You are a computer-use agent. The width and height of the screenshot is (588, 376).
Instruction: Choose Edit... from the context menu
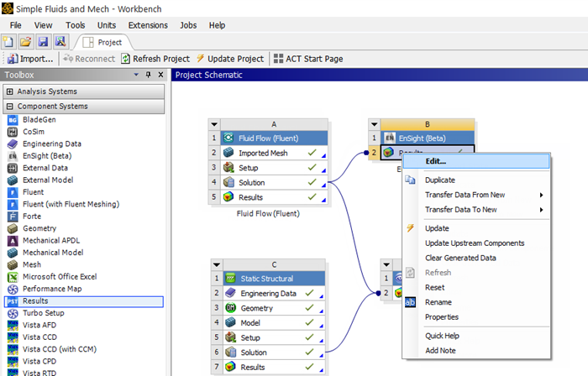(x=476, y=161)
